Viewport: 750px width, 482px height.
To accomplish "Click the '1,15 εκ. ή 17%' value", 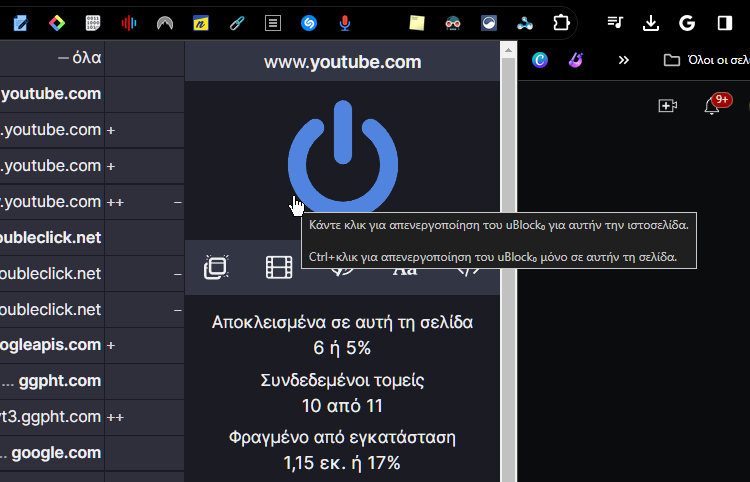I will point(342,463).
